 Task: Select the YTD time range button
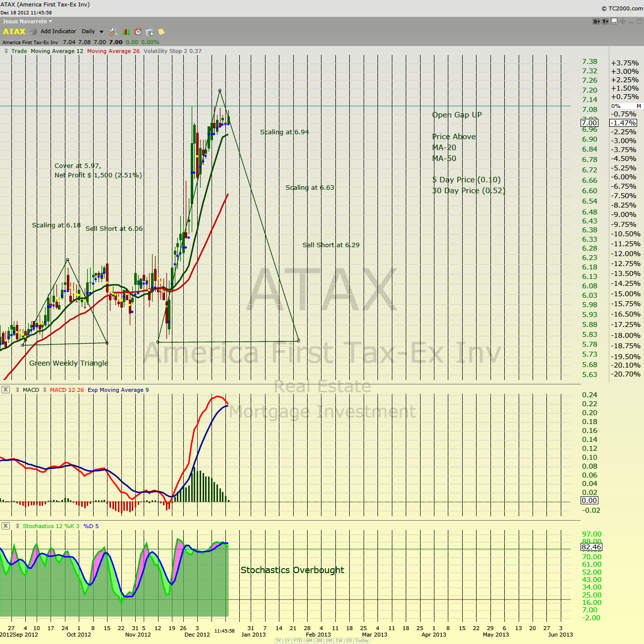coord(297,641)
